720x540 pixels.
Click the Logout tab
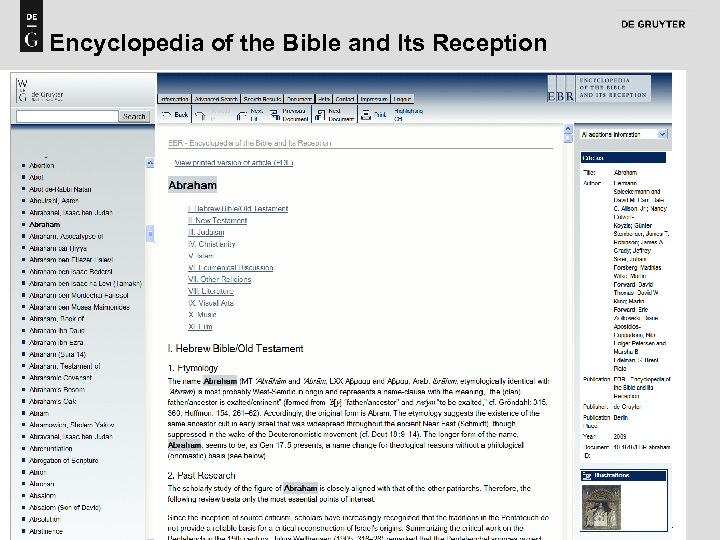tap(402, 99)
